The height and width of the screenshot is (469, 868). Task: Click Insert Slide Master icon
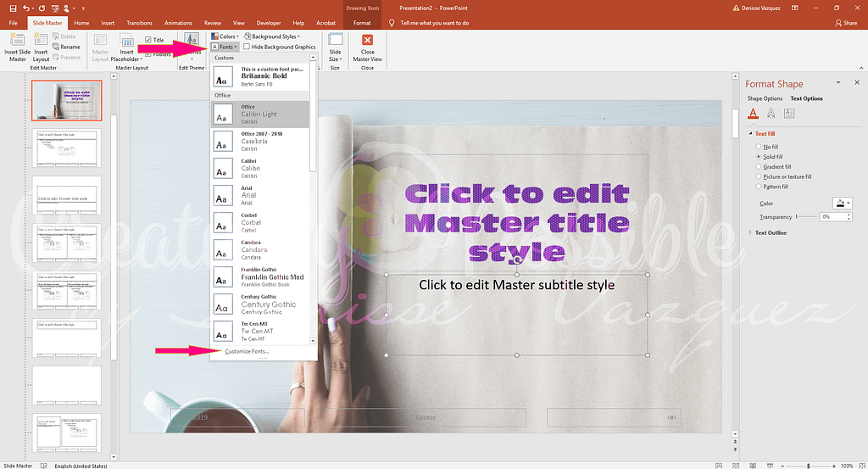coord(17,47)
